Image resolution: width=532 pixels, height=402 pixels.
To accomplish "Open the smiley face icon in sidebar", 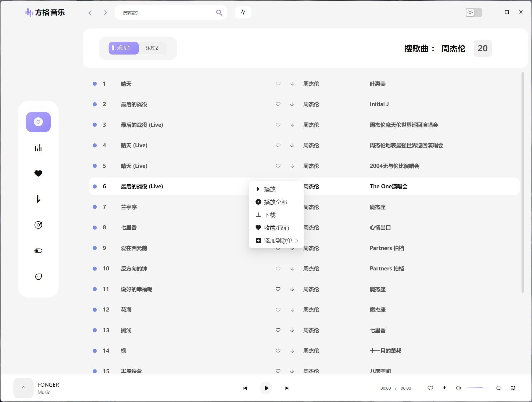I will pyautogui.click(x=38, y=276).
